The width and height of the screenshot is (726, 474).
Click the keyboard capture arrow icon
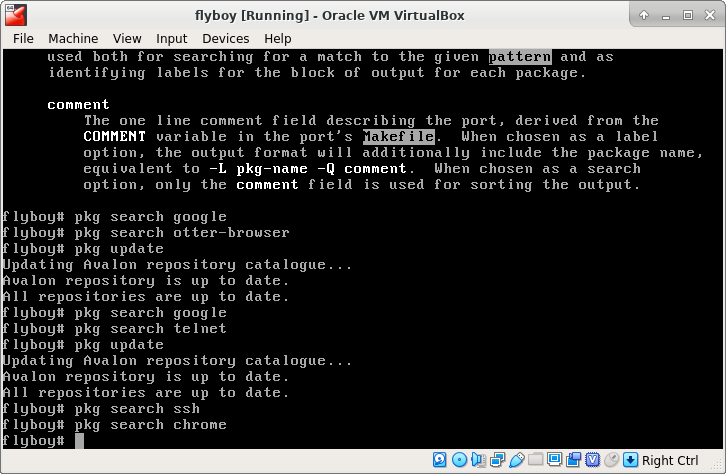point(630,460)
